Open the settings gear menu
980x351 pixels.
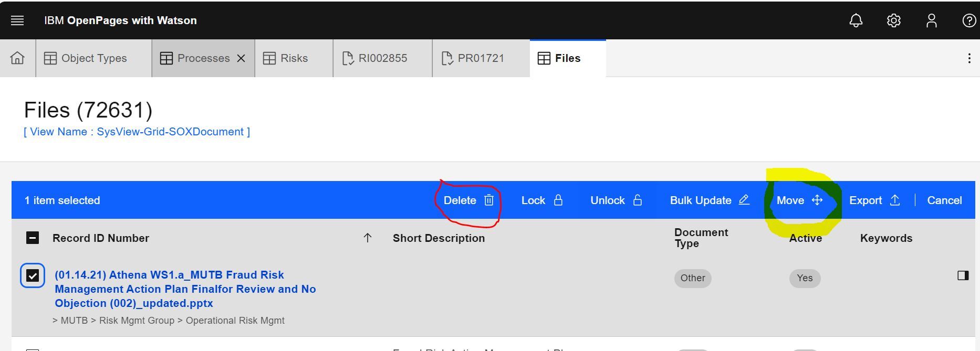(893, 20)
